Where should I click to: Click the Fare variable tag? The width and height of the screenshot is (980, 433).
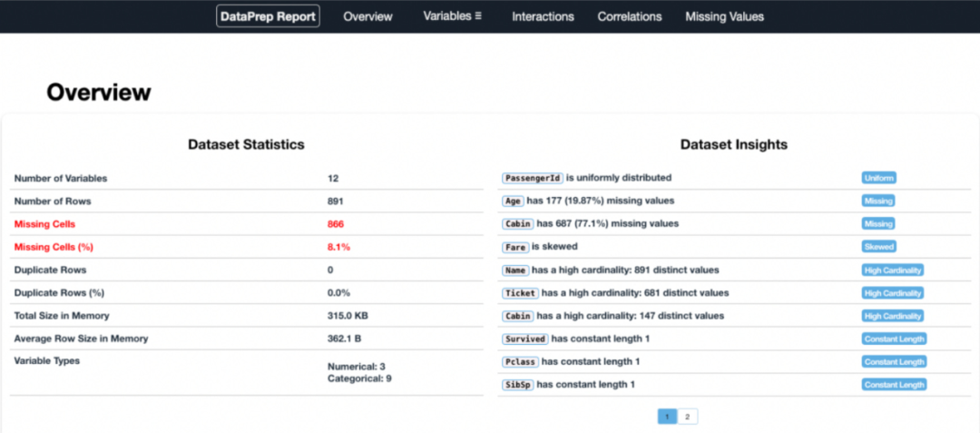click(515, 247)
